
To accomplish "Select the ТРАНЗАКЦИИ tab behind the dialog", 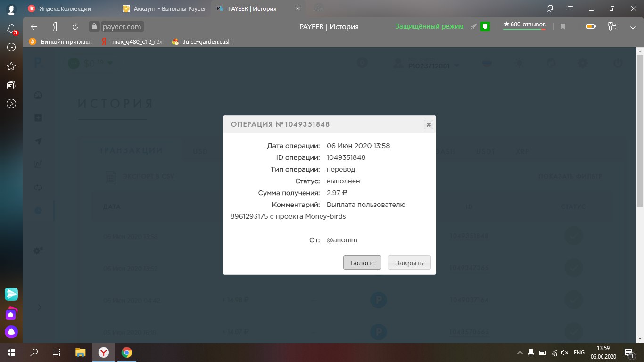I will coord(131,150).
